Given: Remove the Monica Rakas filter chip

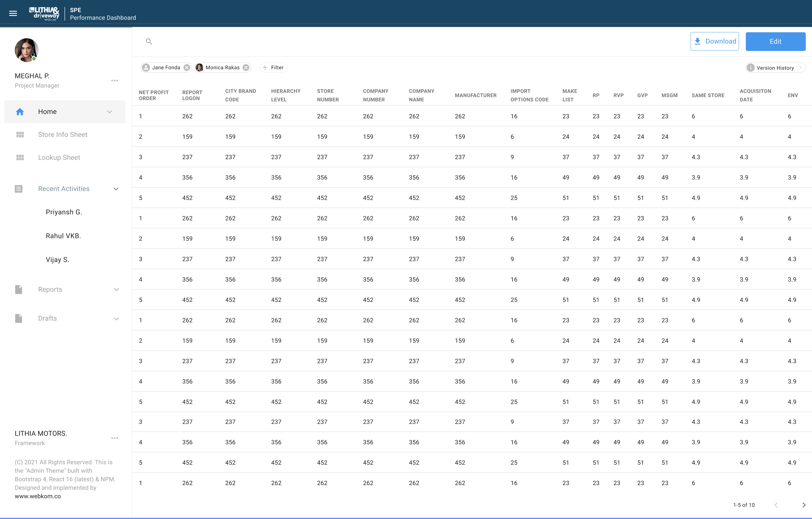Looking at the screenshot, I should pyautogui.click(x=246, y=68).
